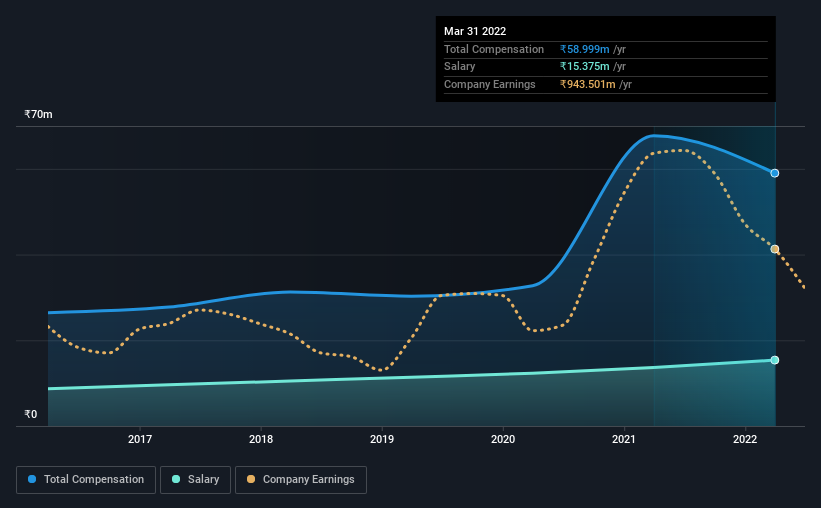Click the Company Earnings tooltip row label
The height and width of the screenshot is (508, 821).
click(x=490, y=84)
